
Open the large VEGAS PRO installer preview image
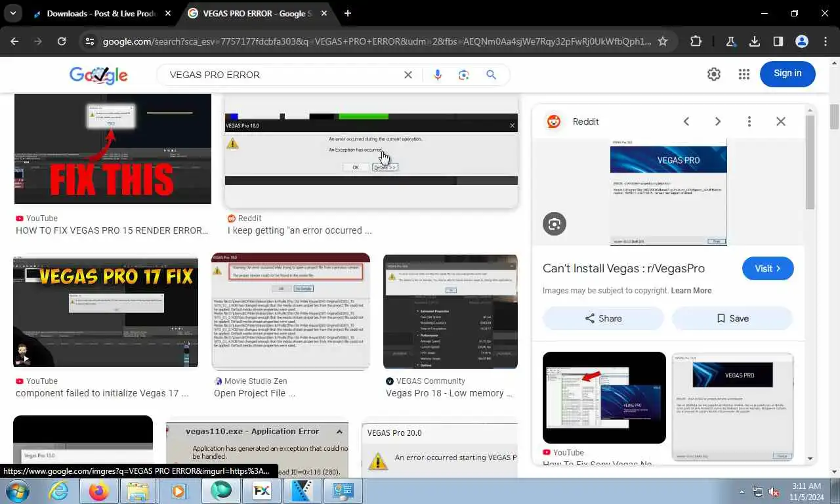pos(668,192)
